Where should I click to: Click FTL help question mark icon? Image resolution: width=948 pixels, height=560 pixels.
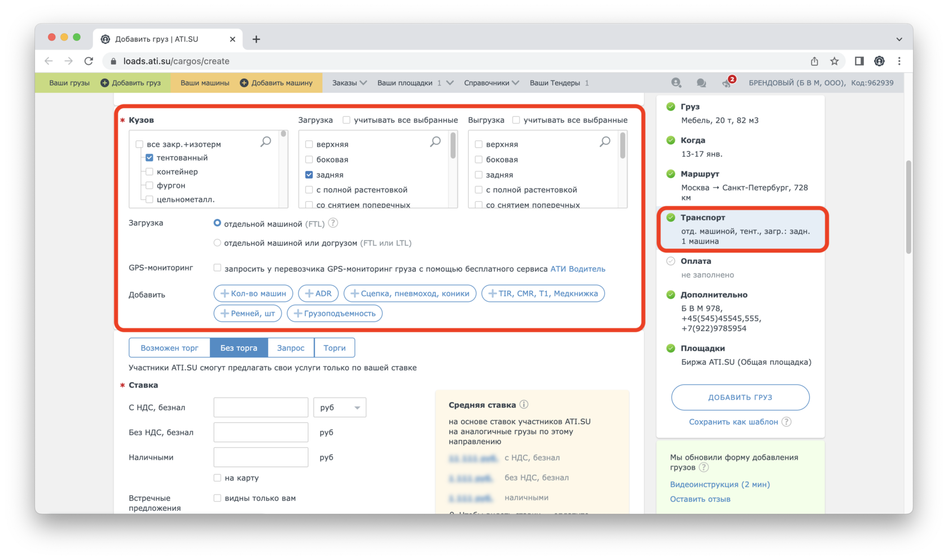(333, 223)
